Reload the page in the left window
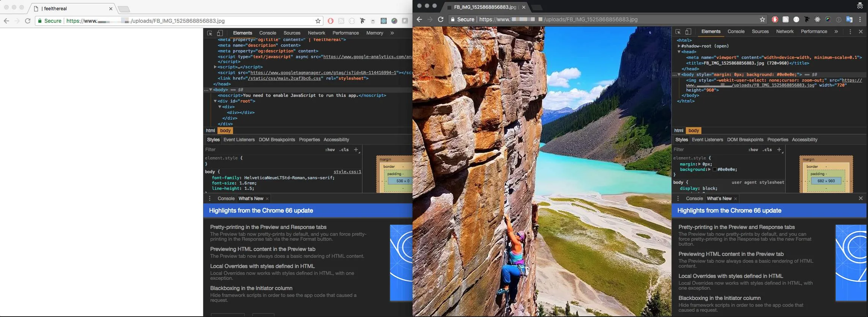The height and width of the screenshot is (317, 868). (28, 21)
